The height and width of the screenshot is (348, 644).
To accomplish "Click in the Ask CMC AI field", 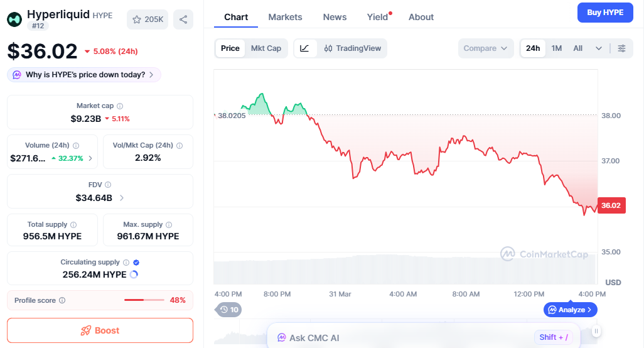I will pyautogui.click(x=424, y=337).
